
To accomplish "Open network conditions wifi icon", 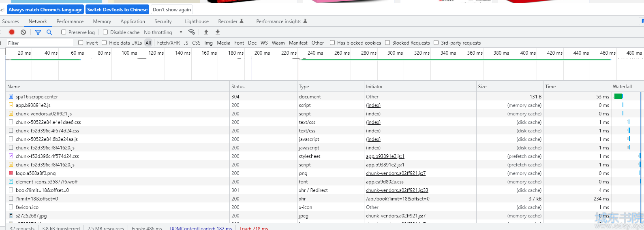I will click(192, 32).
